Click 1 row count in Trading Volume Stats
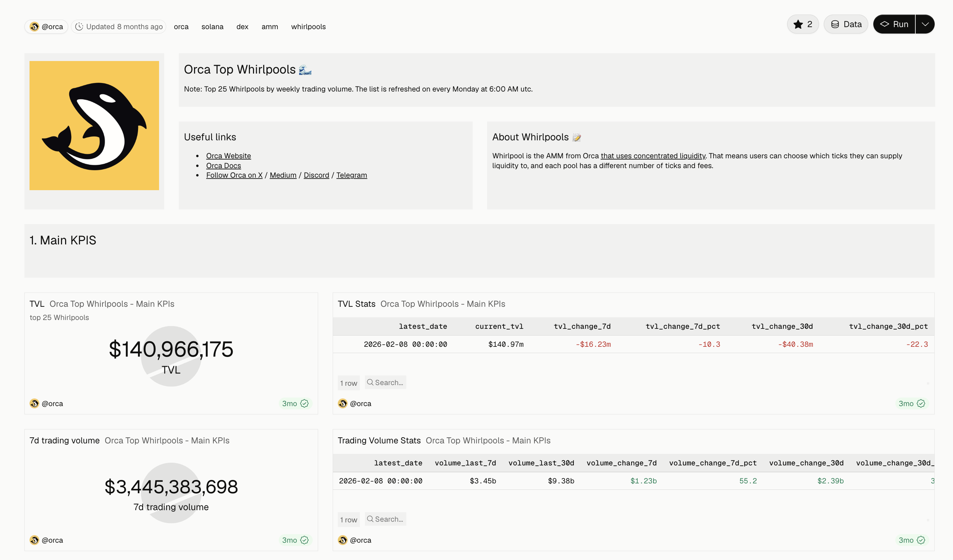Screen dimensions: 953x560 348,520
